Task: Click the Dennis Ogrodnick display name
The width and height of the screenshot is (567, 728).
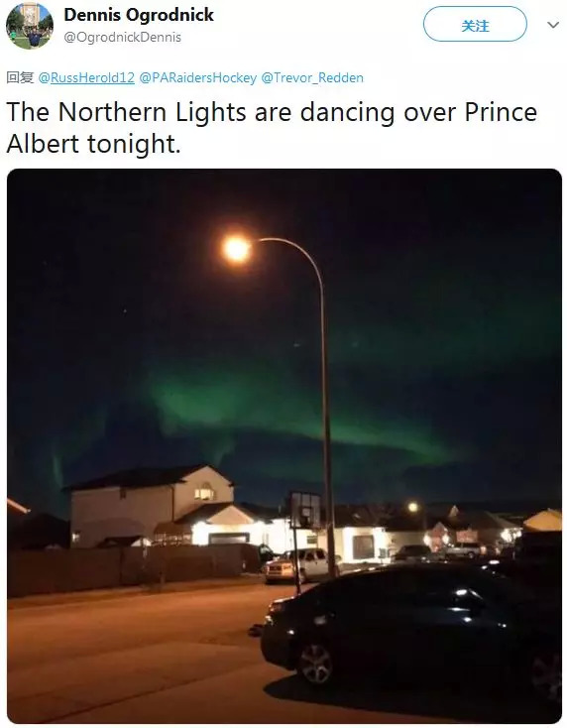Action: (x=139, y=15)
